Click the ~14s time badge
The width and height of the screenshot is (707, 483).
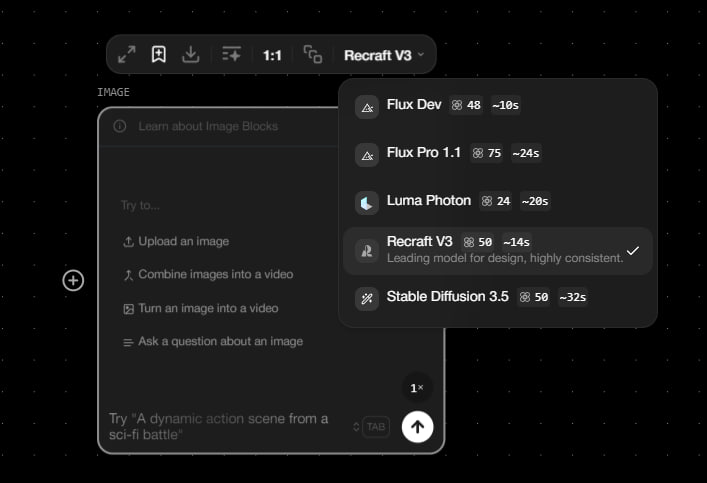coord(516,242)
